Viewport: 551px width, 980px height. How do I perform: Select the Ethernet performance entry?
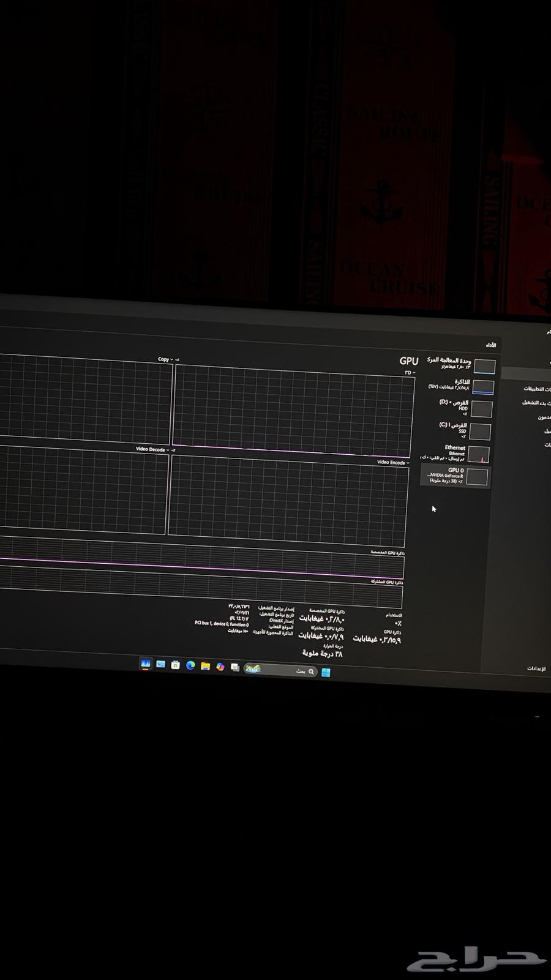click(456, 454)
